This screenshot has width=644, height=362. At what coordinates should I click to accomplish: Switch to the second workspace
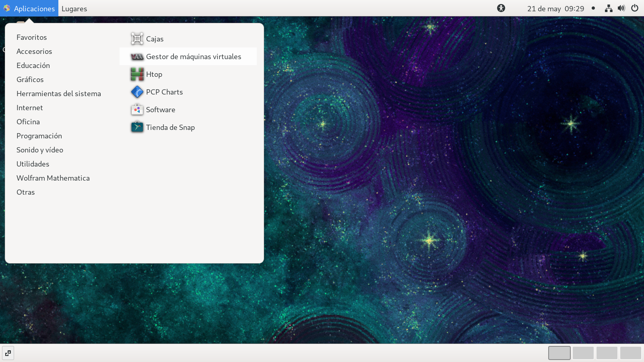[583, 353]
